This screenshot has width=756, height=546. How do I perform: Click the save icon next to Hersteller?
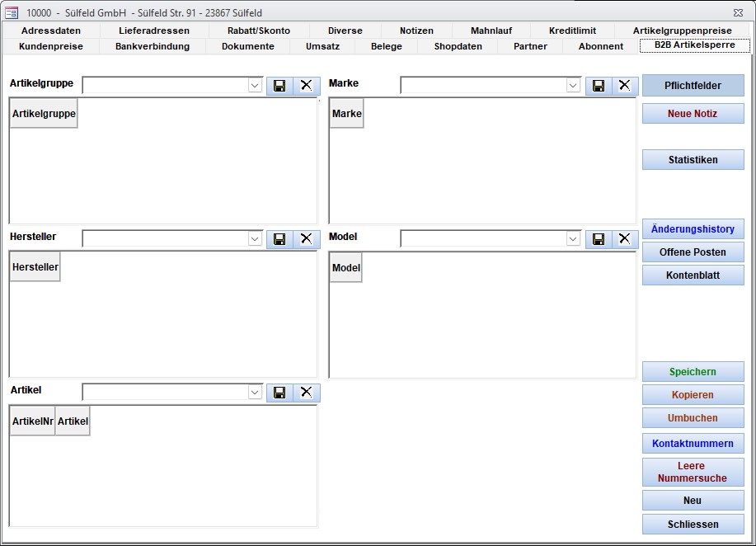pyautogui.click(x=279, y=239)
